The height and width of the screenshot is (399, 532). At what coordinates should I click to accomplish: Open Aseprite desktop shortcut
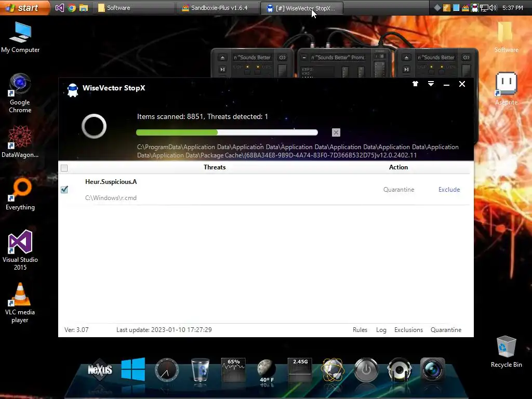point(506,89)
